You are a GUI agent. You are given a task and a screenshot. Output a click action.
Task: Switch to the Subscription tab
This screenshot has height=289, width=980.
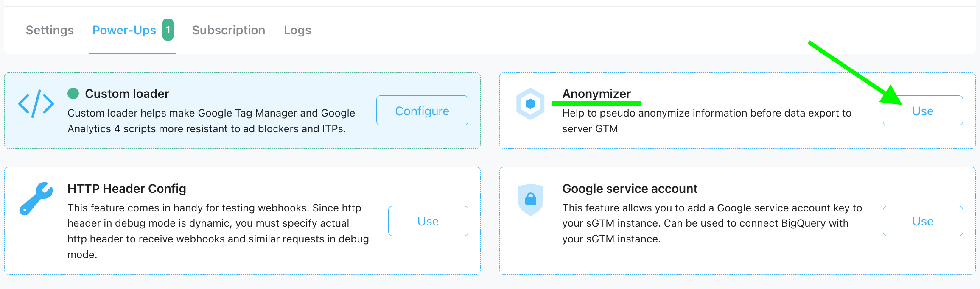(229, 30)
